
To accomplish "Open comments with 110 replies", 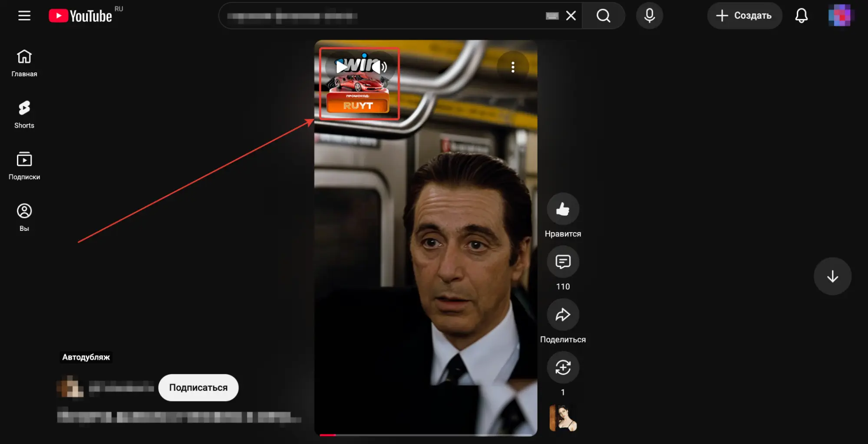I will pyautogui.click(x=563, y=262).
